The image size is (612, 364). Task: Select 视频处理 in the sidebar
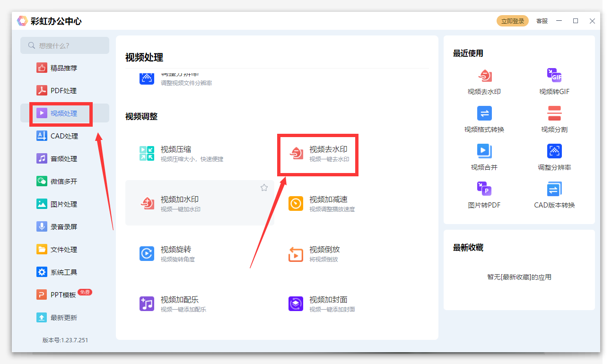[65, 113]
